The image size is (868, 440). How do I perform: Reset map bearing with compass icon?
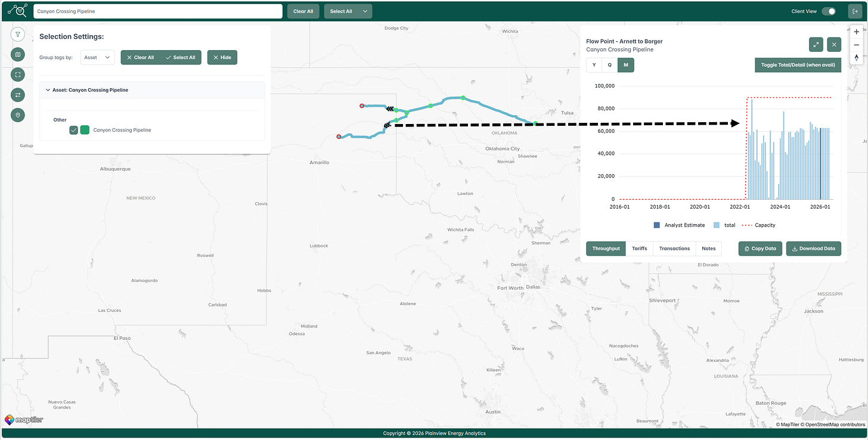coord(857,57)
